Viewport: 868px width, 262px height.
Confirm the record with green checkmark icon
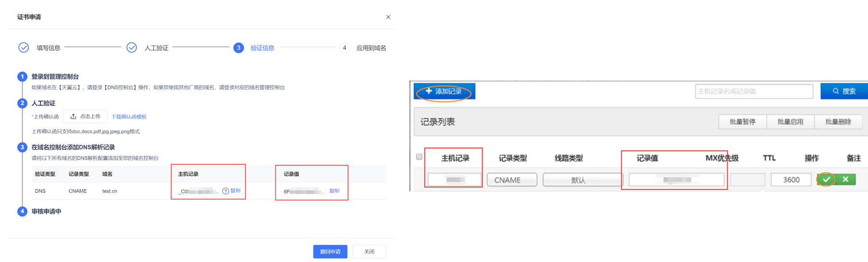coord(826,179)
